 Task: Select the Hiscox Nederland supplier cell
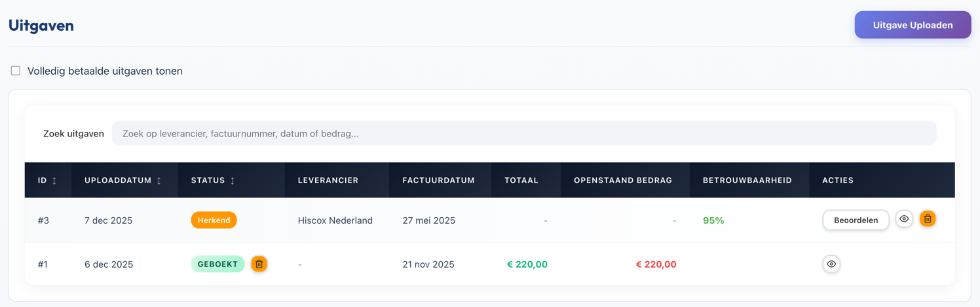(x=335, y=220)
